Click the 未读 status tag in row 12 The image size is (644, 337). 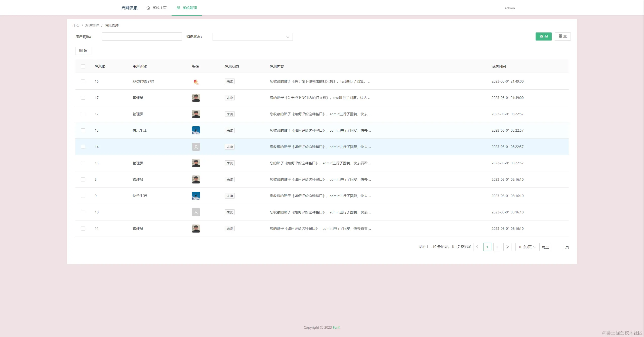point(229,114)
